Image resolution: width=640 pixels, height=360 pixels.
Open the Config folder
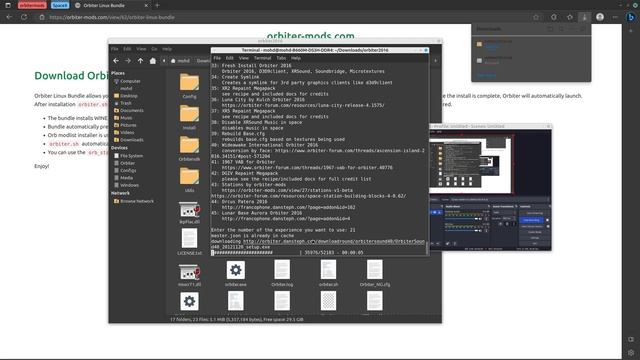(189, 86)
